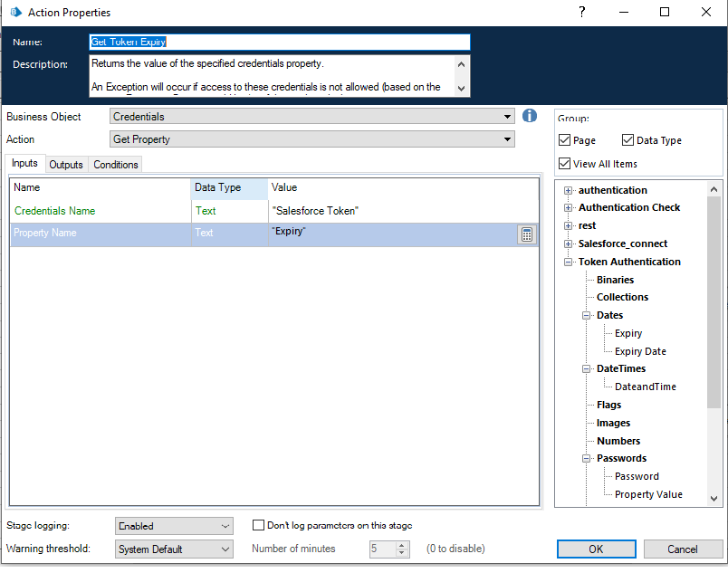
Task: Switch to the Conditions tab
Action: click(x=116, y=165)
